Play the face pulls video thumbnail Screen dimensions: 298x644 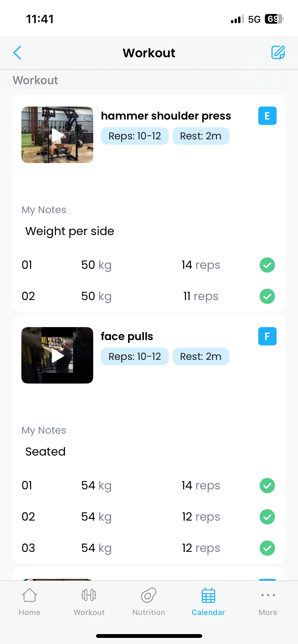click(x=57, y=355)
